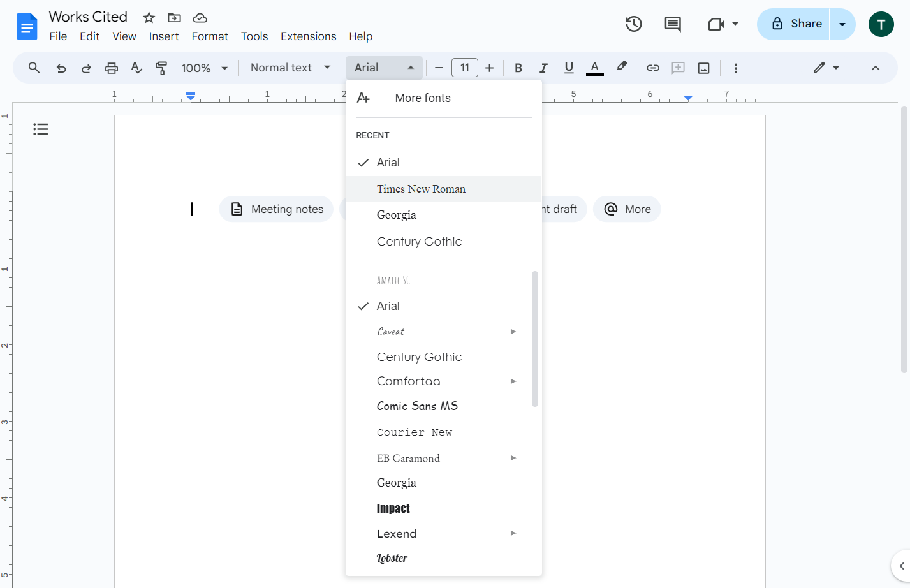Open the Format menu
Viewport: 910px width, 588px height.
point(210,36)
